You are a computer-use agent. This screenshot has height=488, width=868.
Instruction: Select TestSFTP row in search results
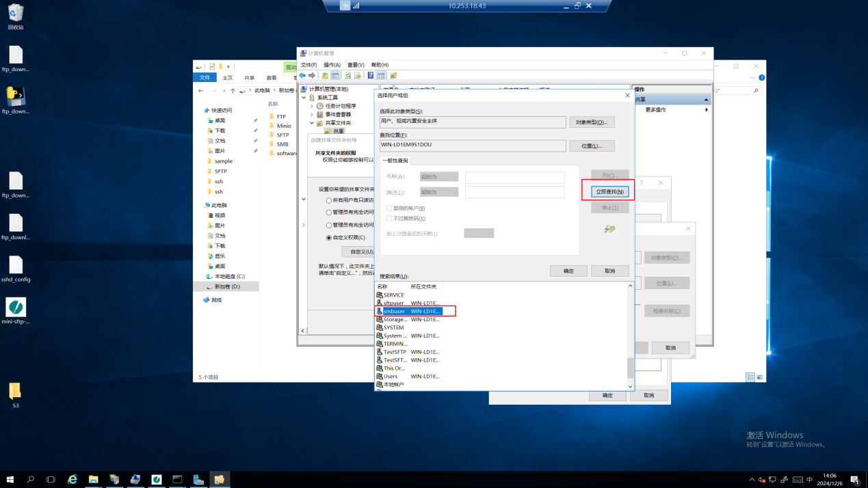(x=409, y=352)
